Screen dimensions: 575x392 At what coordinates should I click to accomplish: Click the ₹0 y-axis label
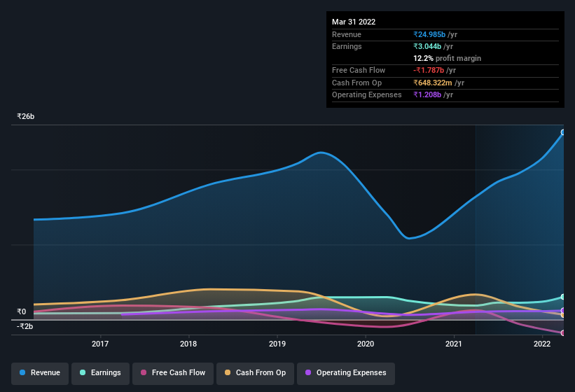(x=22, y=311)
